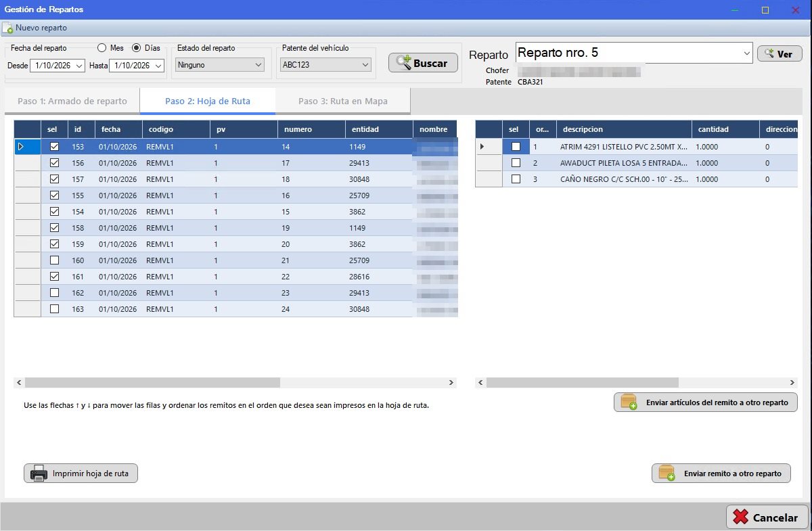Click the Buscar button label
This screenshot has height=531, width=812.
[x=430, y=64]
